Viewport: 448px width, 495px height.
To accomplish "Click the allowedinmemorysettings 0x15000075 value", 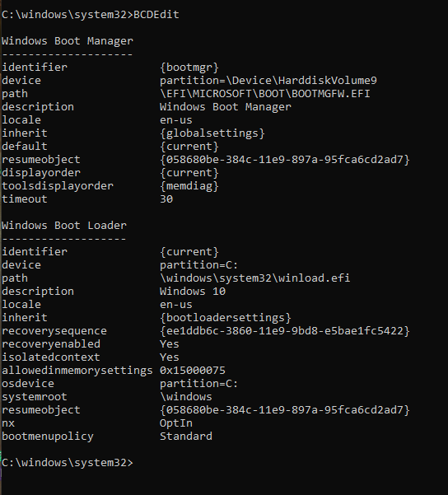I will pyautogui.click(x=193, y=371).
